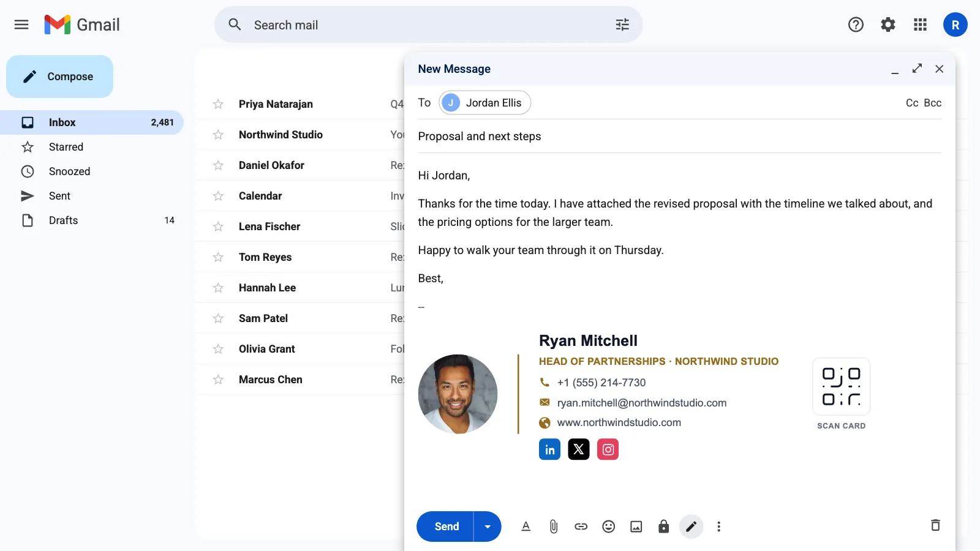Click the LinkedIn icon in signature
This screenshot has width=980, height=551.
tap(549, 449)
